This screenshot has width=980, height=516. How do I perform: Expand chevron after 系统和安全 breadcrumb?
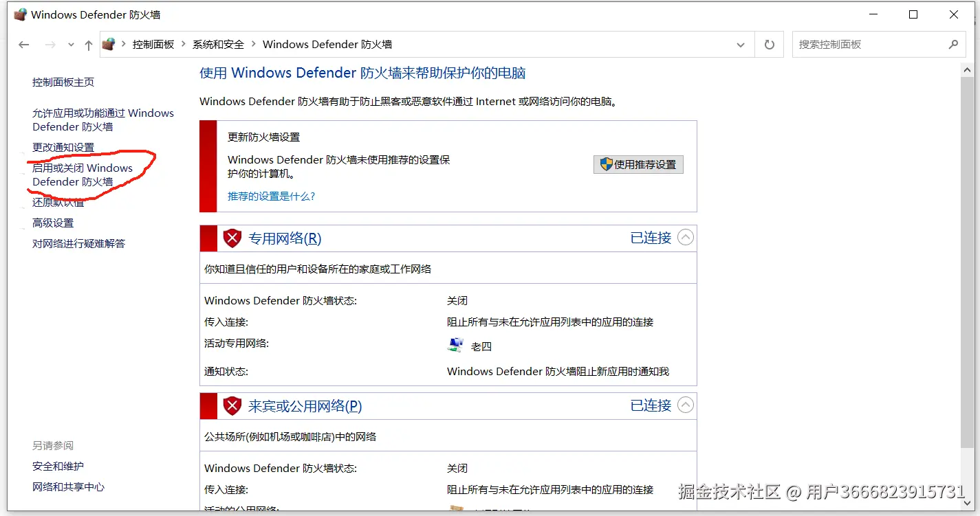[254, 44]
